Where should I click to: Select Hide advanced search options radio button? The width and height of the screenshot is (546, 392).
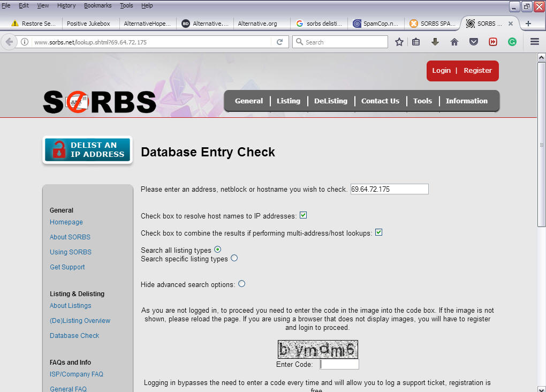[x=241, y=284]
